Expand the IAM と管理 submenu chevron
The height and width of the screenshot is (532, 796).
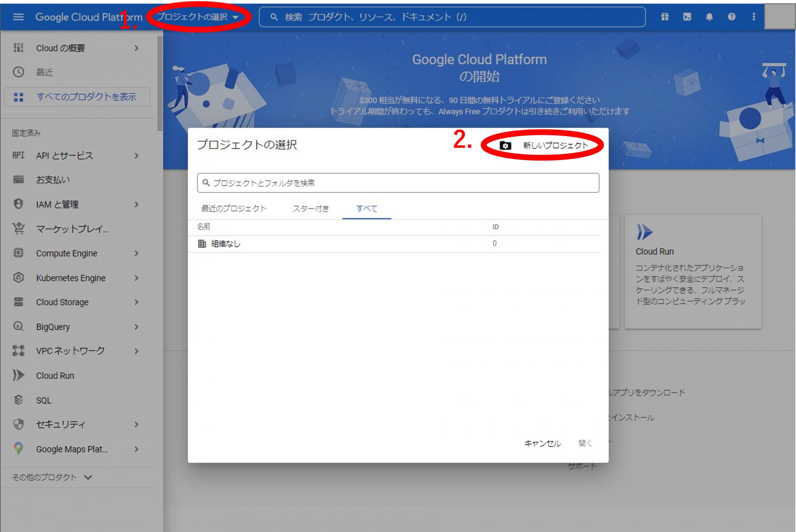pyautogui.click(x=137, y=205)
